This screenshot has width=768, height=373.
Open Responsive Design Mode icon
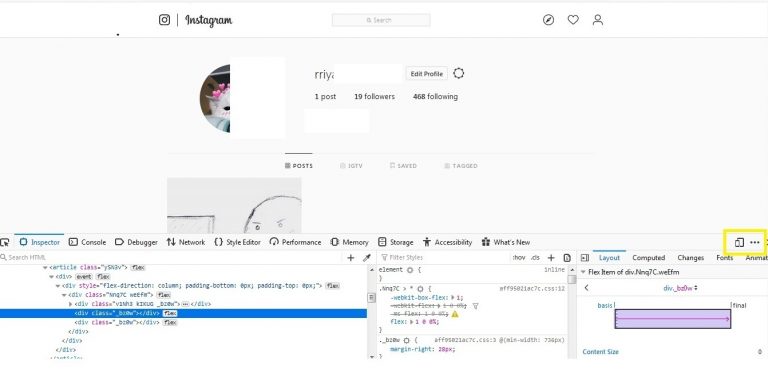click(740, 242)
